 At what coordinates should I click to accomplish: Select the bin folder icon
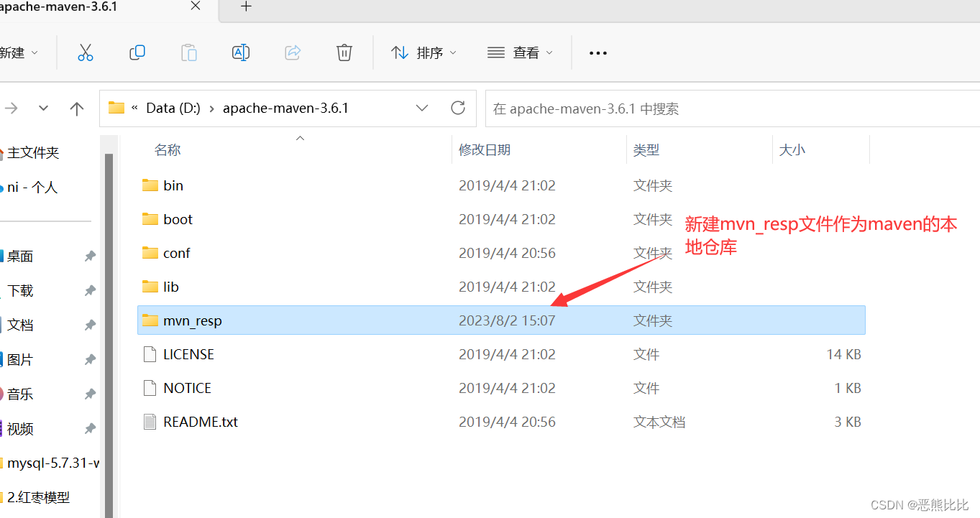(x=150, y=185)
